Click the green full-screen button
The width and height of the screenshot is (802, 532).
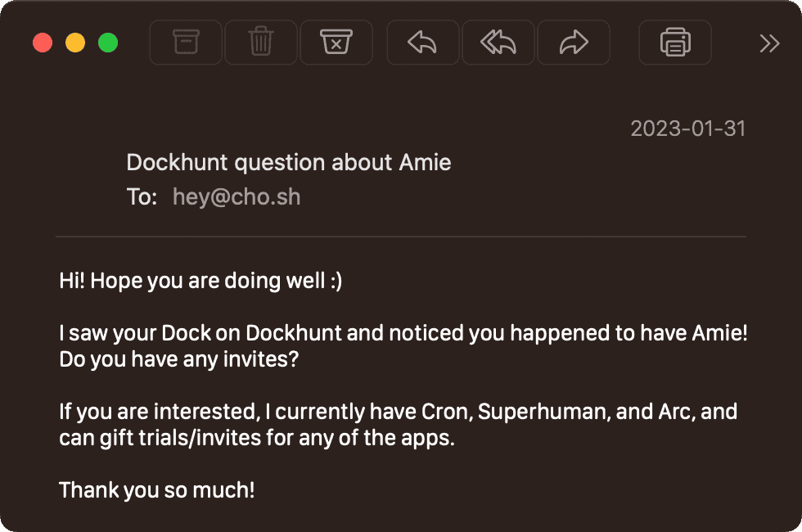108,43
